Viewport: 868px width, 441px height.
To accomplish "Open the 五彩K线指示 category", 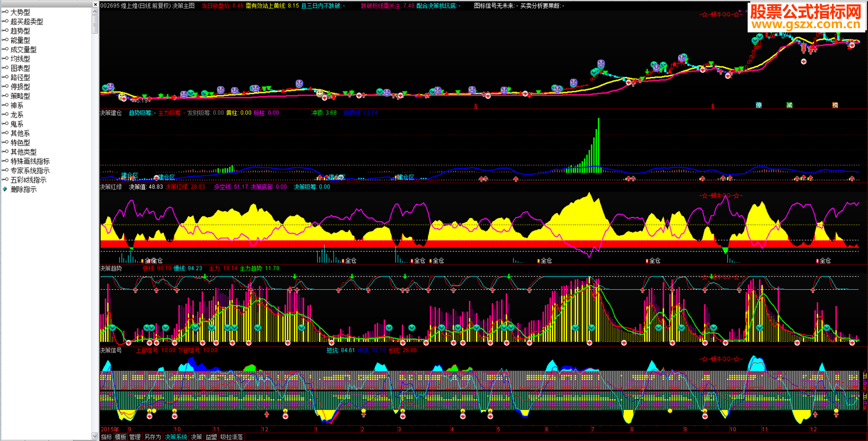I will click(x=28, y=180).
